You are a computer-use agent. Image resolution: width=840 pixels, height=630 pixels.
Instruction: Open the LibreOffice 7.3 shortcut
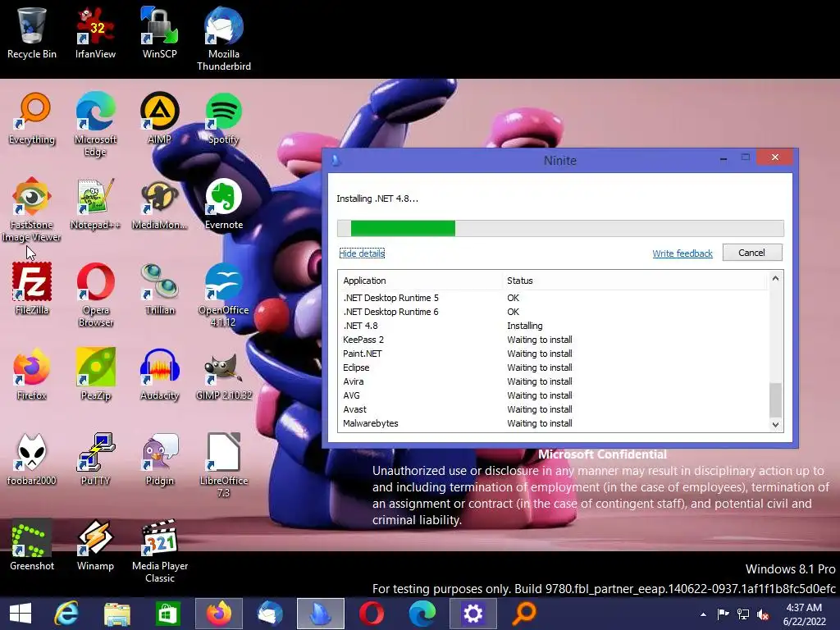tap(224, 465)
